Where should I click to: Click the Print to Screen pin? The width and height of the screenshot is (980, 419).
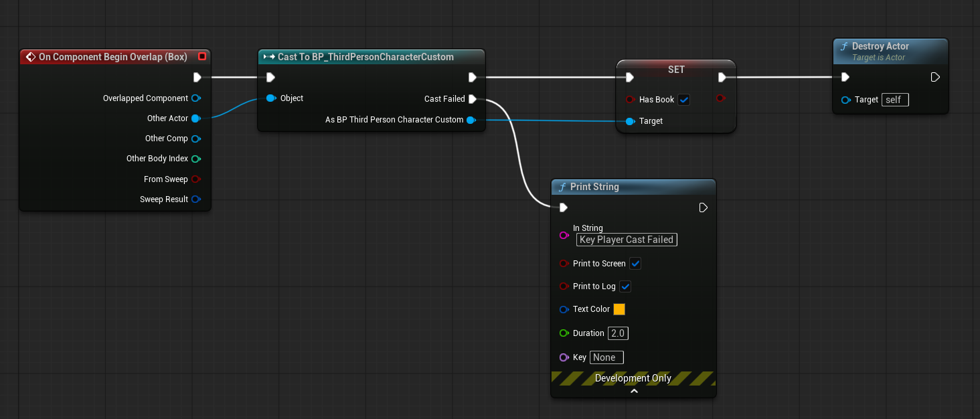coord(564,264)
